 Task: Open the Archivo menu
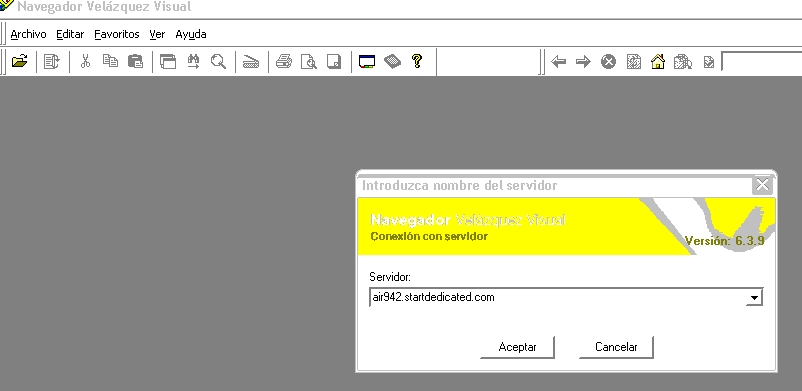[x=28, y=34]
